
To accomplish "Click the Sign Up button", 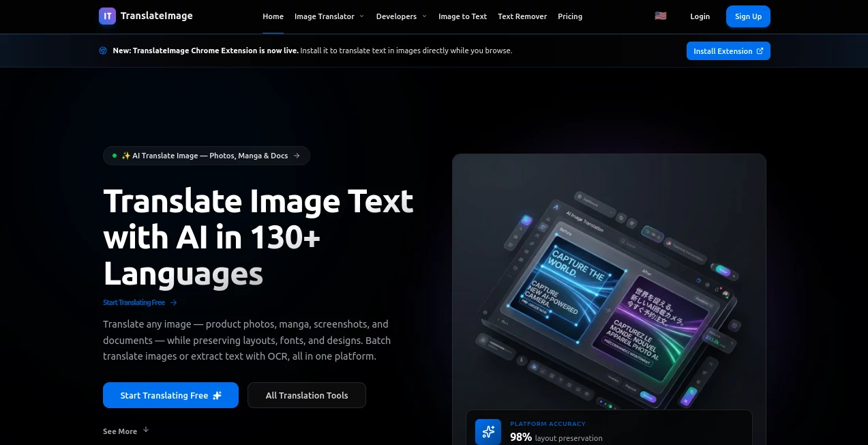I will click(x=748, y=16).
